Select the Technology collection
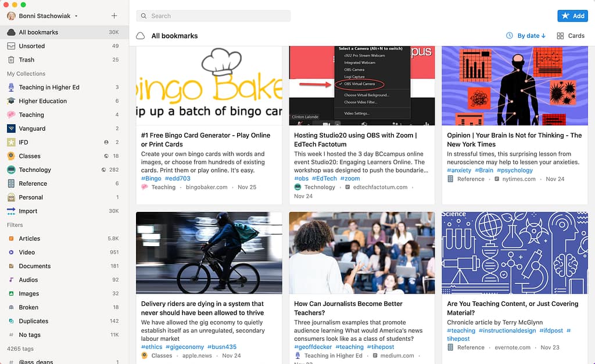The width and height of the screenshot is (595, 364). pos(35,170)
